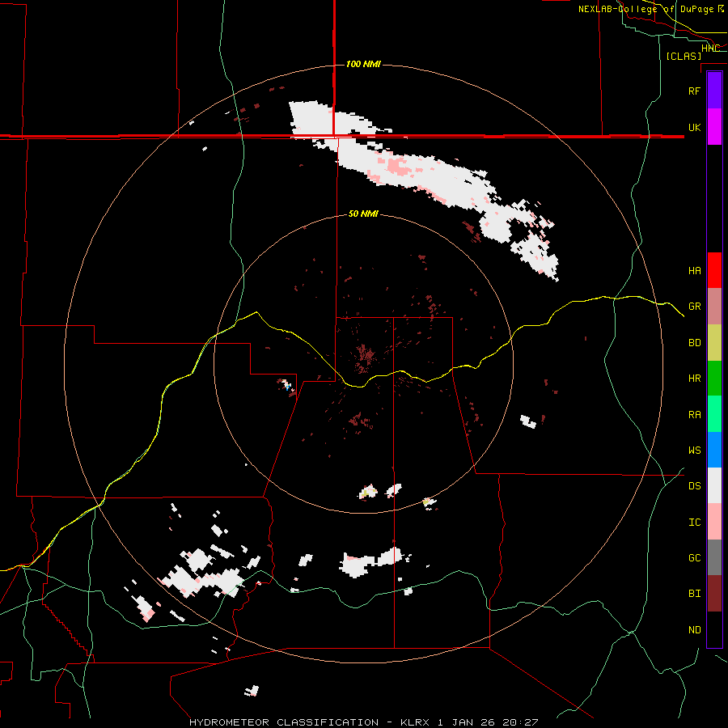Click the RF purple legend color swatch
The height and width of the screenshot is (728, 728).
(x=714, y=91)
